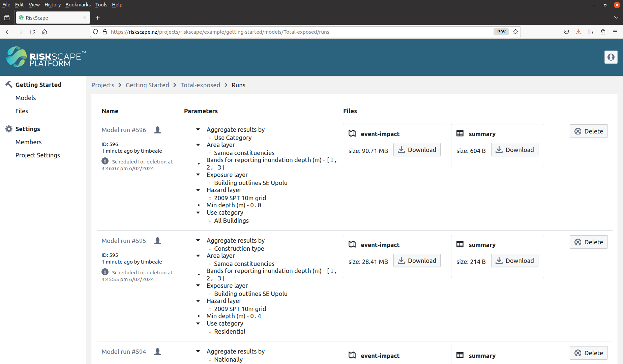
Task: Collapse 'Area layer' in run #595
Action: 198,256
